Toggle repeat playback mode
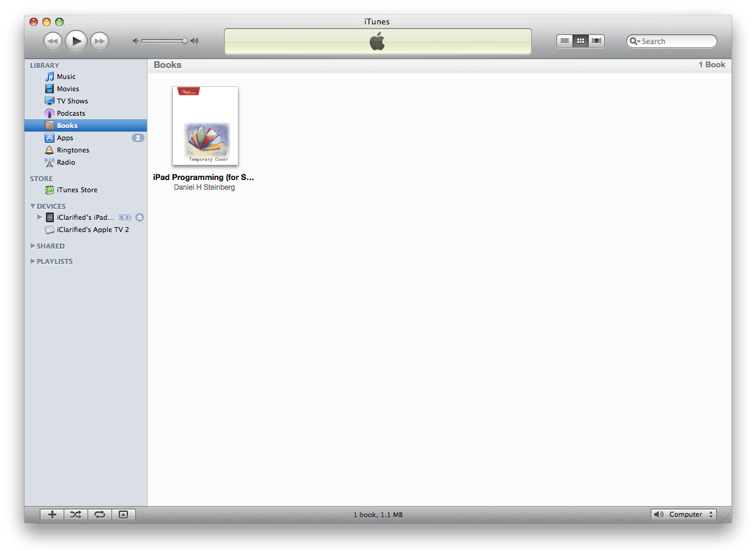Screen dimensions: 756x551 [99, 514]
